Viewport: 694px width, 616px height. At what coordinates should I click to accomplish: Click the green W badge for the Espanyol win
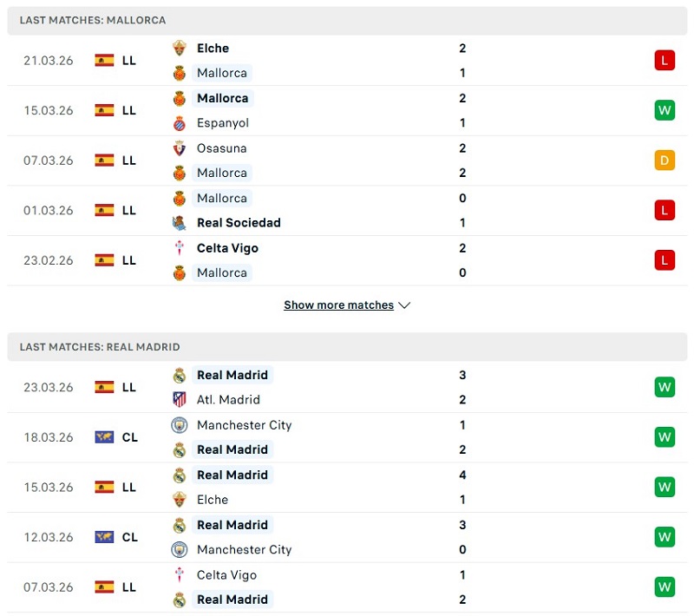point(664,110)
